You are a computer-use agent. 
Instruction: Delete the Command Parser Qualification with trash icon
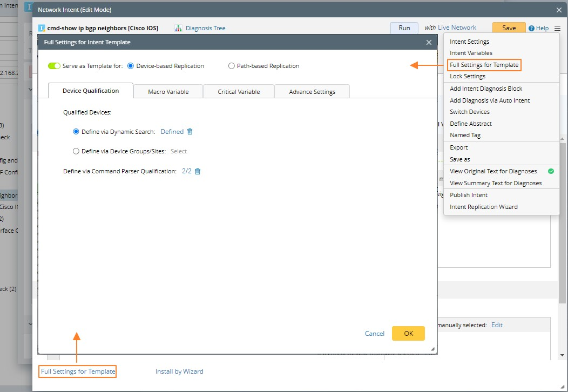198,171
